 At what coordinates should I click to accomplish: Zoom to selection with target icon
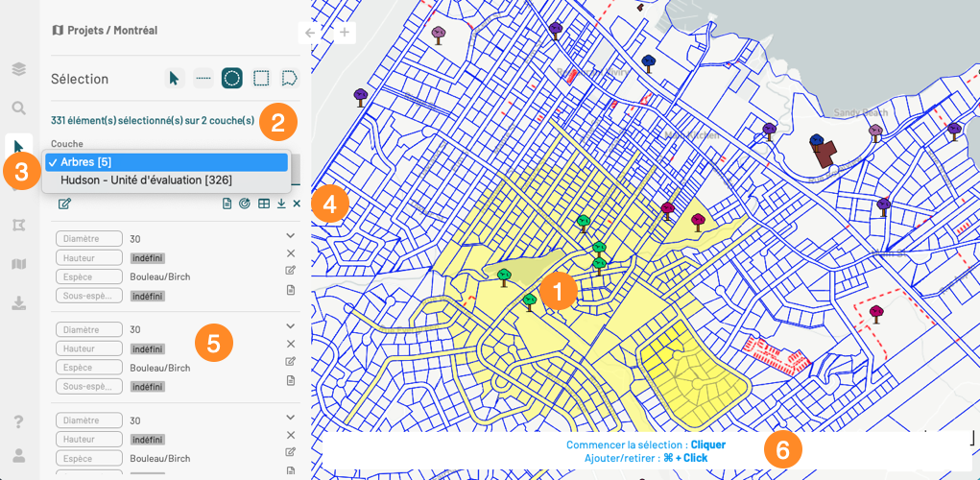(245, 204)
